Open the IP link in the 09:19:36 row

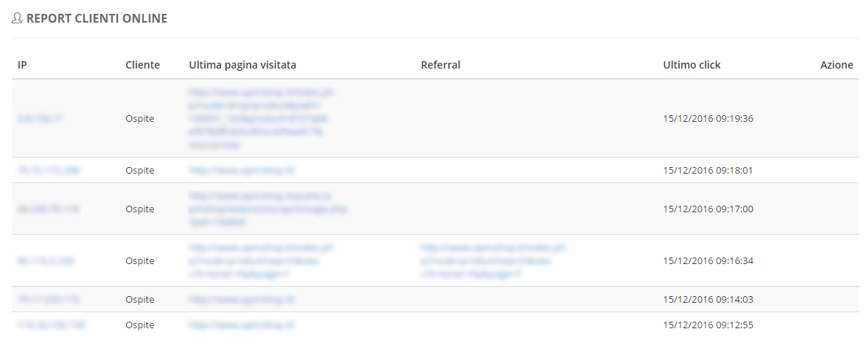click(40, 118)
